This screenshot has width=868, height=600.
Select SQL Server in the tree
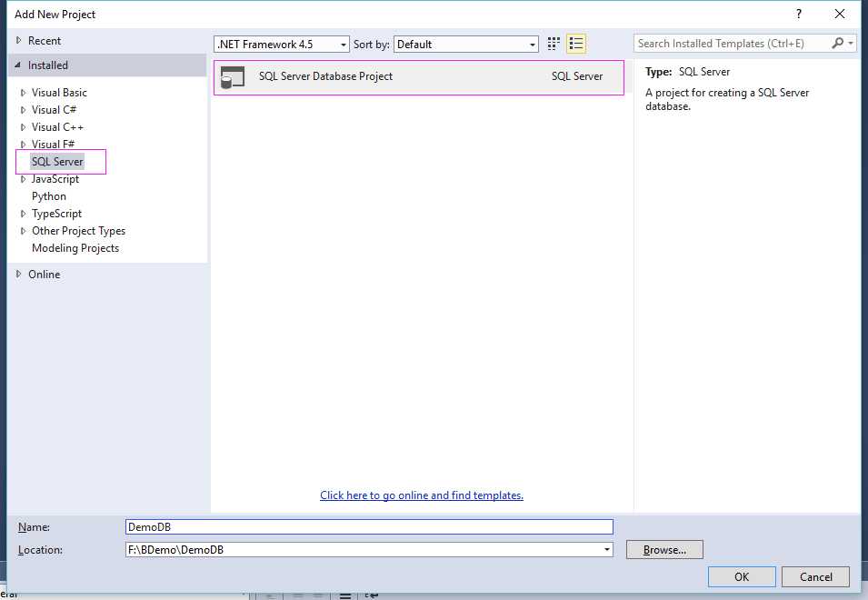57,162
